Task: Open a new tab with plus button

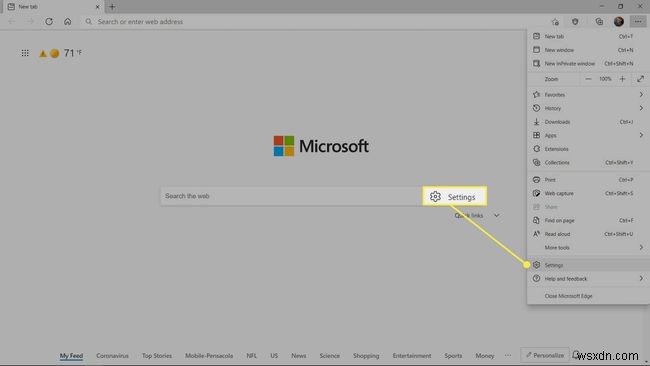Action: [112, 7]
